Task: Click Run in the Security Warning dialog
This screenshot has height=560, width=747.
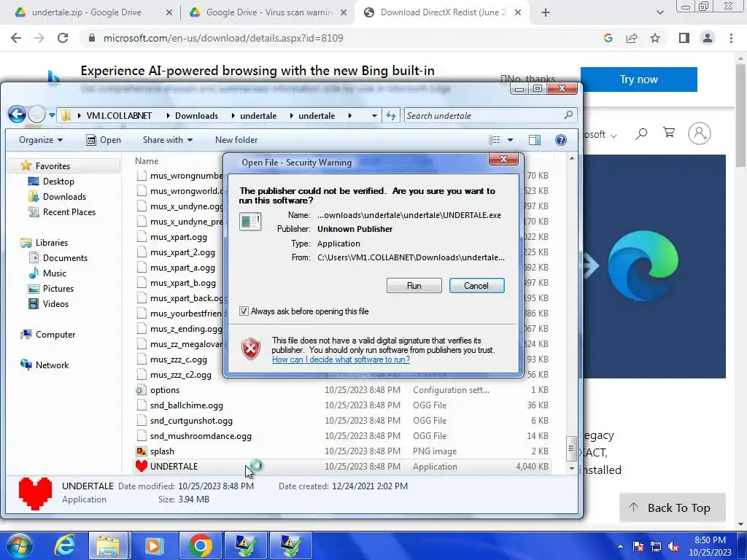Action: pyautogui.click(x=414, y=286)
